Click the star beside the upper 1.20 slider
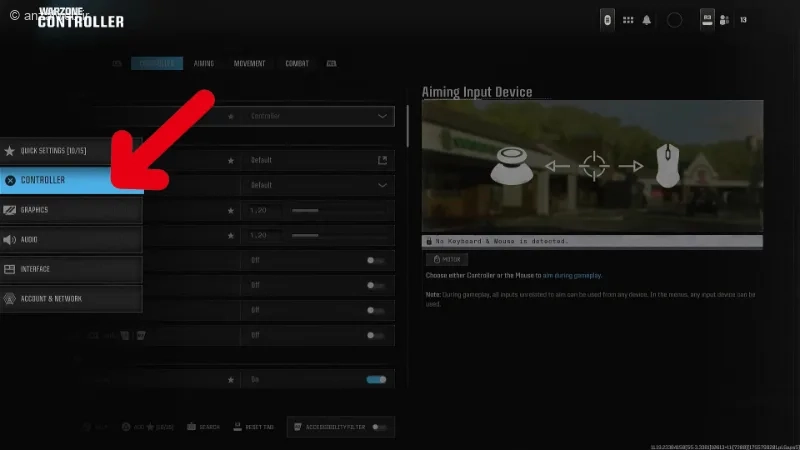The width and height of the screenshot is (800, 450). coord(231,210)
